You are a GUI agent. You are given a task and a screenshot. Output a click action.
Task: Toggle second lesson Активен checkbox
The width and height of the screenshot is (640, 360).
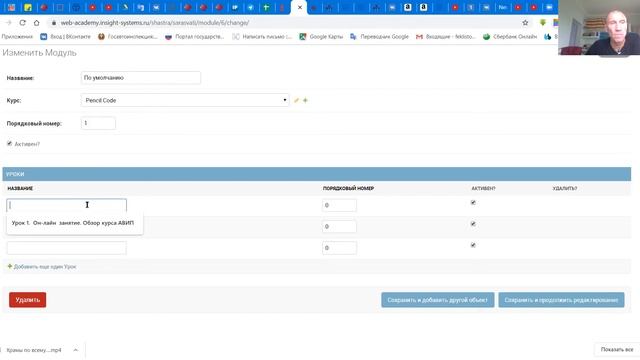[x=473, y=224]
